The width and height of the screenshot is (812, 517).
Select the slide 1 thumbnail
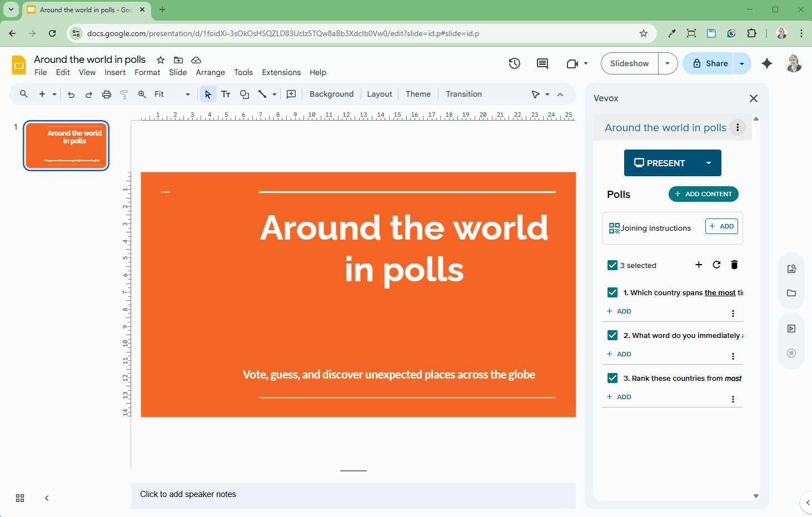click(66, 146)
